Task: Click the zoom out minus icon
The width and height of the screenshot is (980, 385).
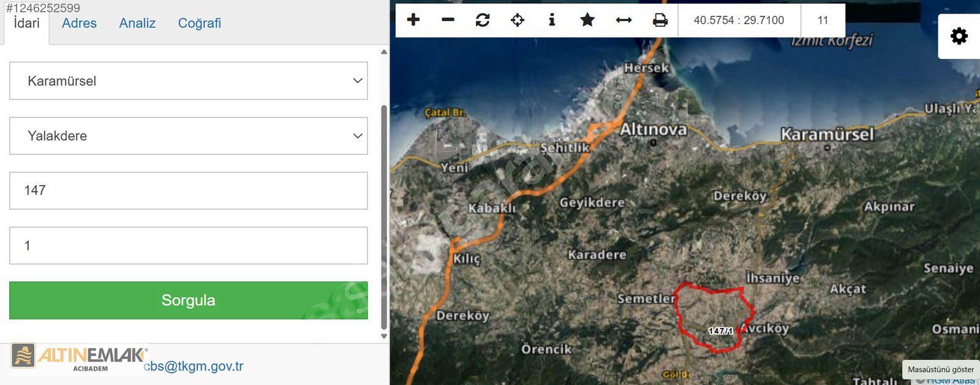Action: [x=448, y=20]
